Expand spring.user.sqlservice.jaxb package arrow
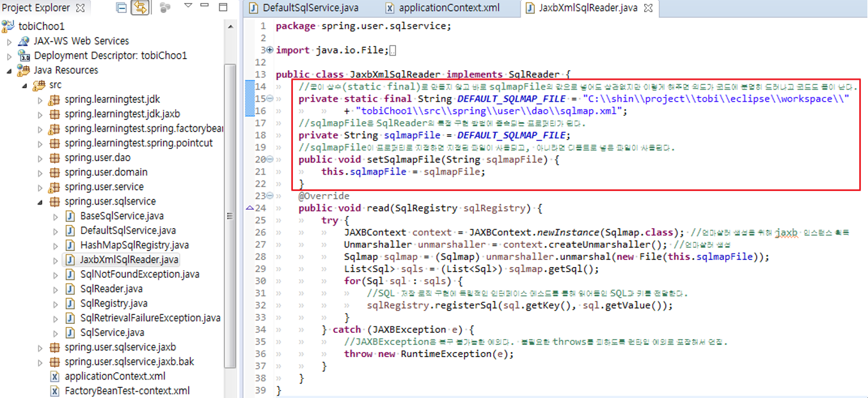Screen dimensions: 868x398 click(x=40, y=348)
